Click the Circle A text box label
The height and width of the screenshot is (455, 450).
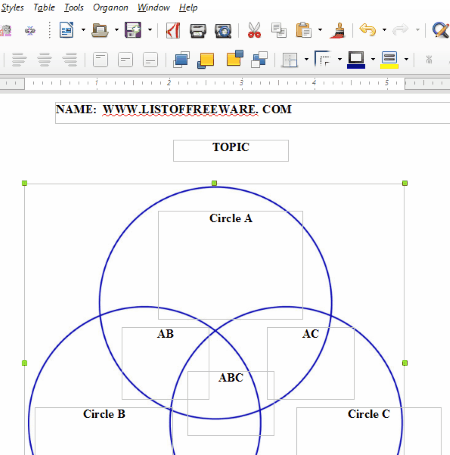point(231,218)
